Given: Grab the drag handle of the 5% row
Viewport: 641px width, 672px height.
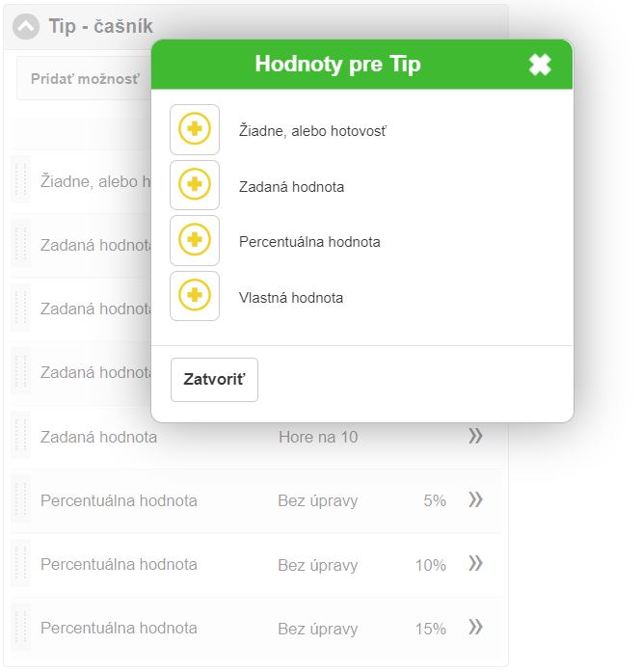Looking at the screenshot, I should 20,500.
